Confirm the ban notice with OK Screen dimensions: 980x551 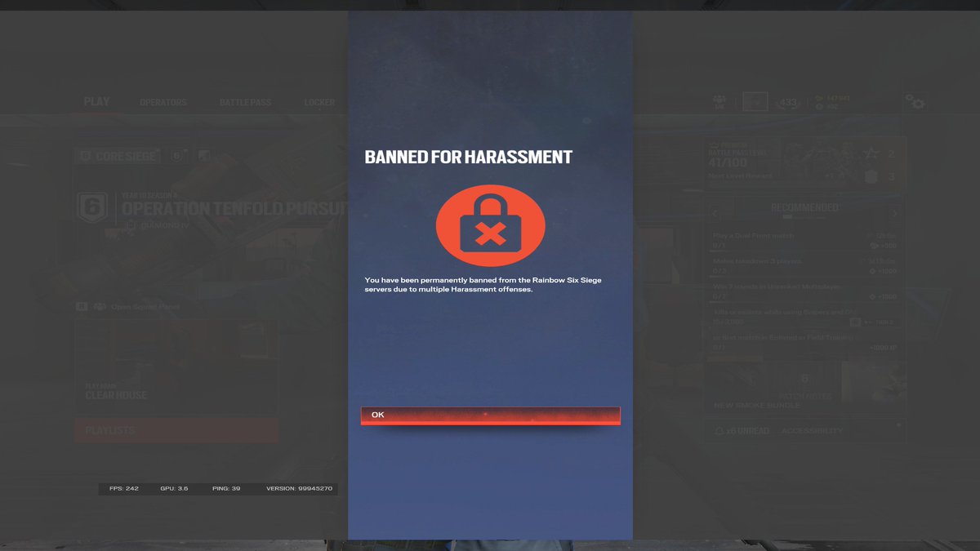click(490, 415)
